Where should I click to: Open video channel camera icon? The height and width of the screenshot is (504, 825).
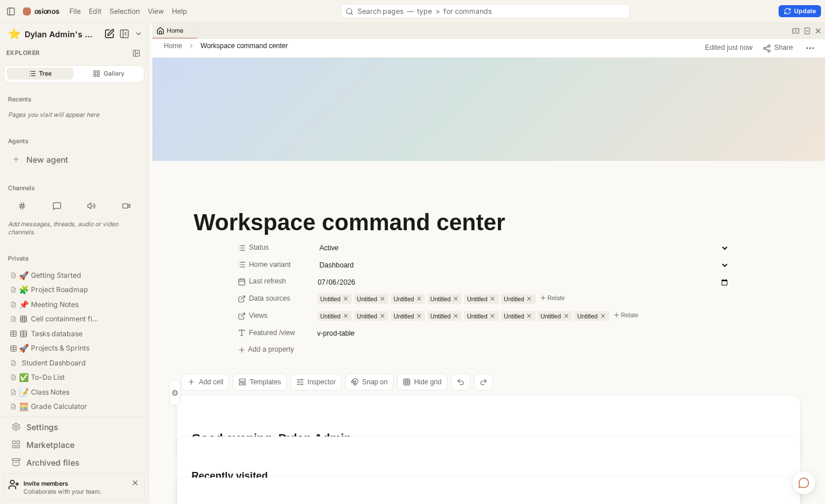coord(127,206)
